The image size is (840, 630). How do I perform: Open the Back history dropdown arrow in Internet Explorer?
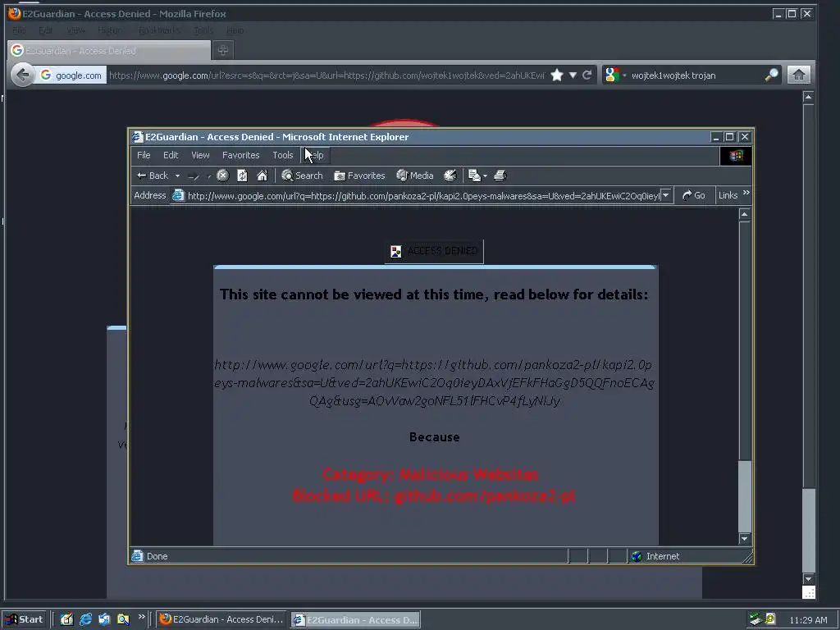click(x=177, y=176)
